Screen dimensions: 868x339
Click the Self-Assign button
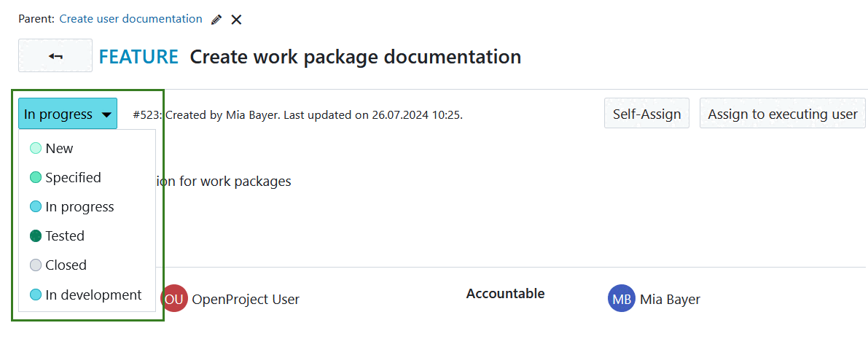point(646,114)
